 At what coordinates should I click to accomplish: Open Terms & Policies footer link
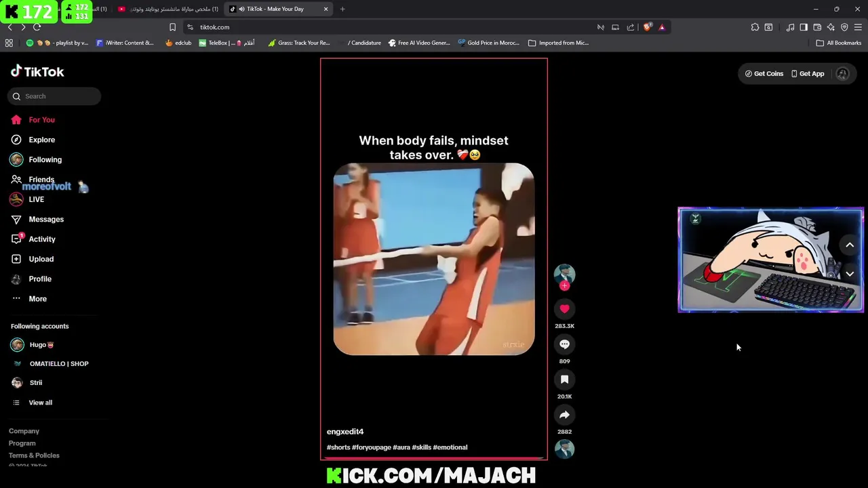[34, 455]
